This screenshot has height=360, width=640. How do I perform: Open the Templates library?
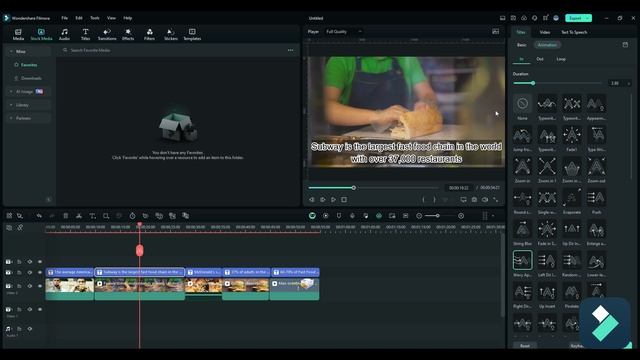pos(192,34)
